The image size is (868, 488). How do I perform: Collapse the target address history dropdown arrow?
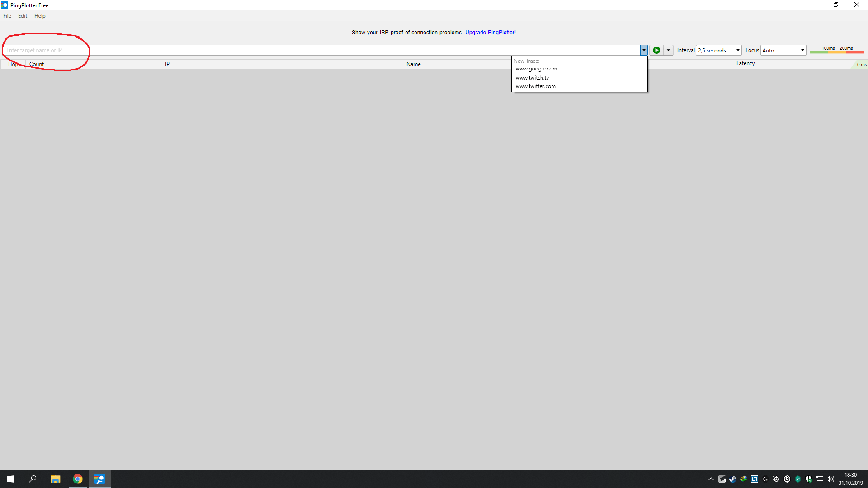644,50
